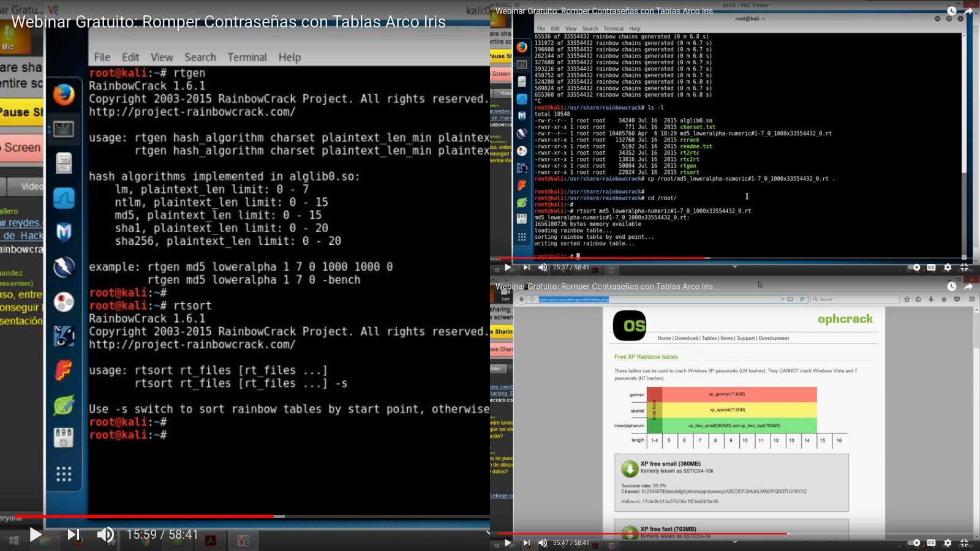Toggle autoplay on the top-right video
980x551 pixels.
coord(914,268)
